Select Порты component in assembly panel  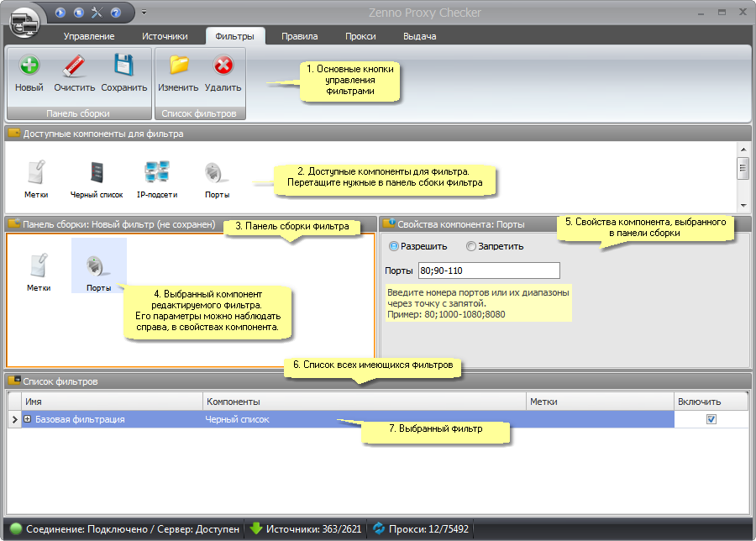tap(98, 270)
